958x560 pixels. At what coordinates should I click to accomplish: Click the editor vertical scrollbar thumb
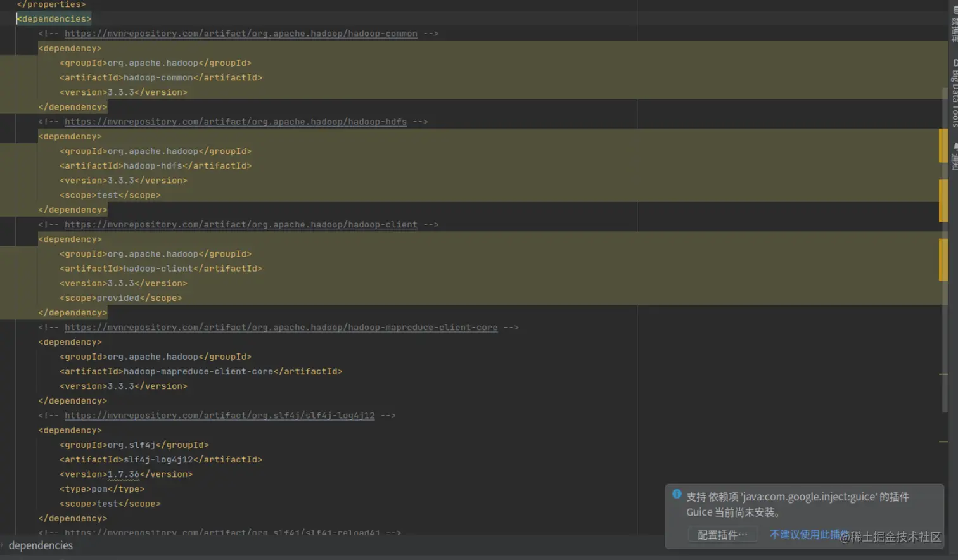coord(945,250)
